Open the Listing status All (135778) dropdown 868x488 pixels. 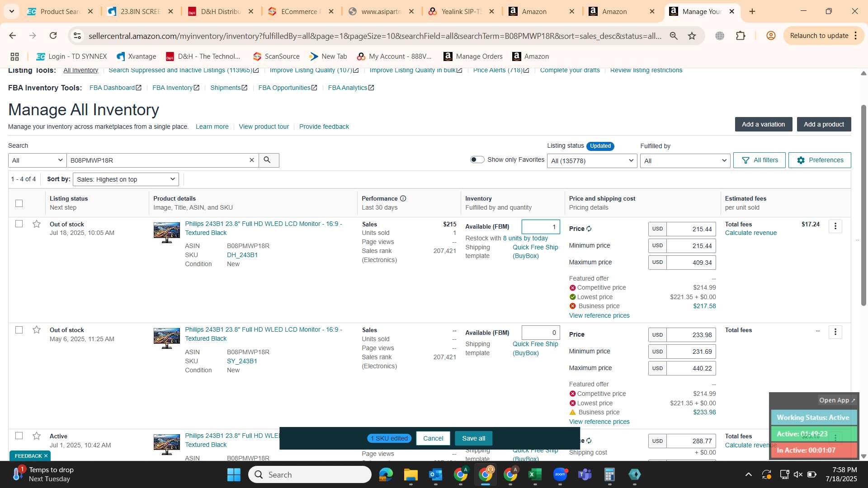click(592, 161)
